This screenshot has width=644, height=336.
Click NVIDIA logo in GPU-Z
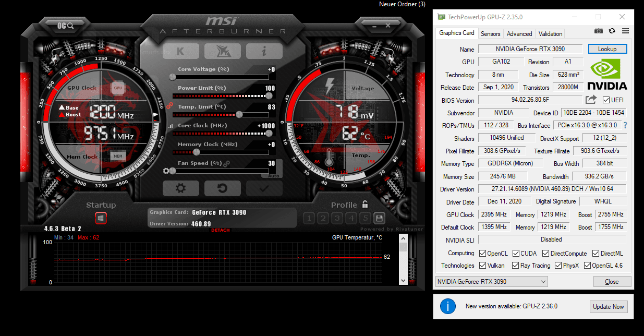(x=607, y=75)
